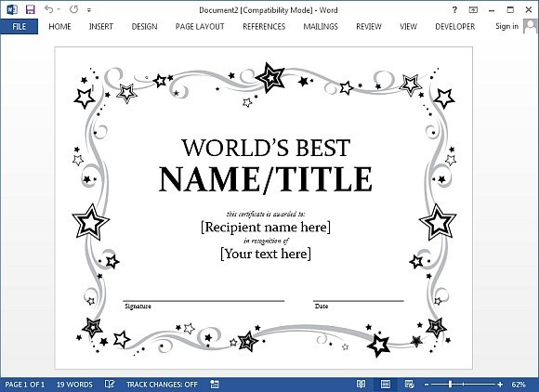539x392 pixels.
Task: Toggle TRACK CHANGES: OFF in status bar
Action: click(x=162, y=385)
